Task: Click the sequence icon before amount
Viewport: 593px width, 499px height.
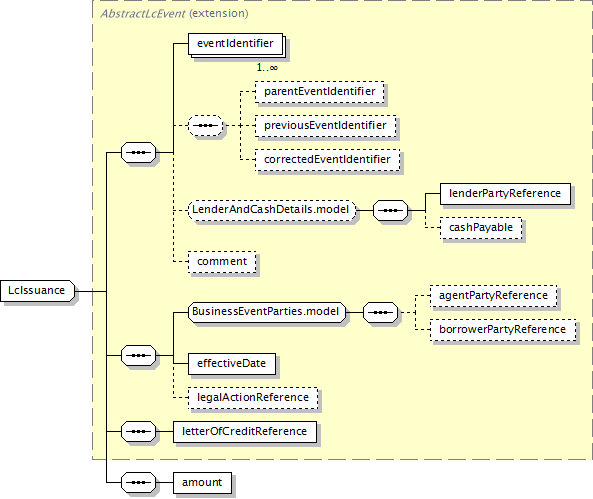Action: click(138, 483)
